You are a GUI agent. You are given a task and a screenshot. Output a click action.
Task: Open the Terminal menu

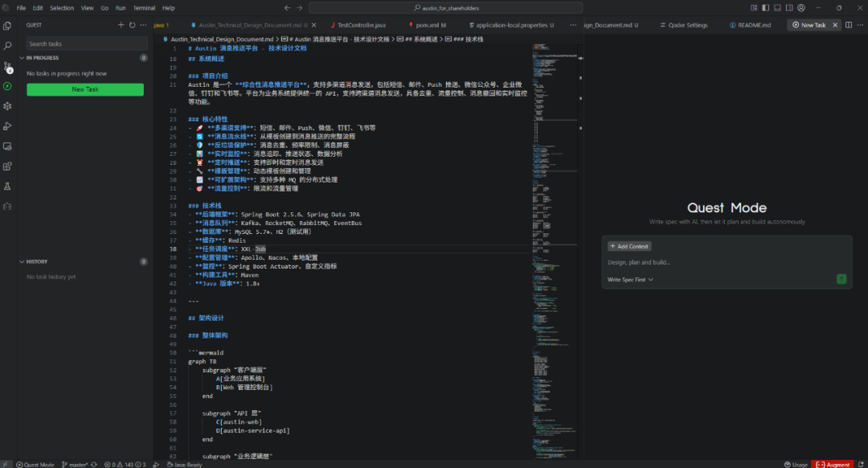pyautogui.click(x=144, y=8)
